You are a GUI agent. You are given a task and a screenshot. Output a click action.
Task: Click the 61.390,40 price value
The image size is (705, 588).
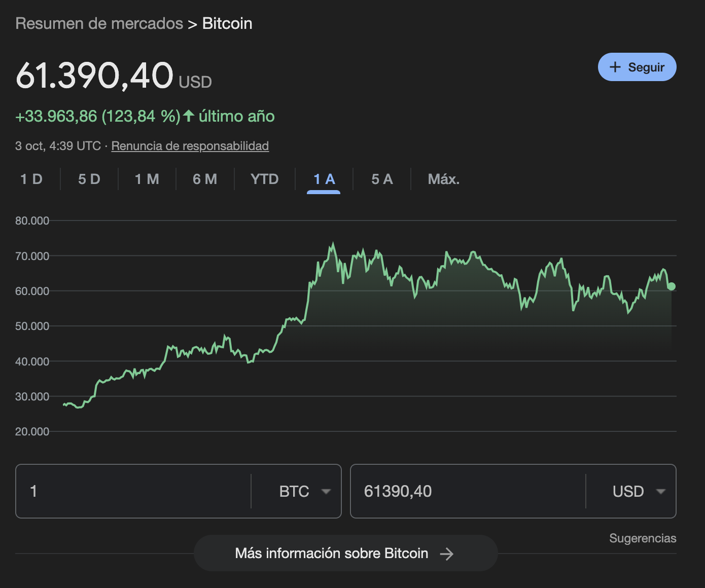[94, 76]
